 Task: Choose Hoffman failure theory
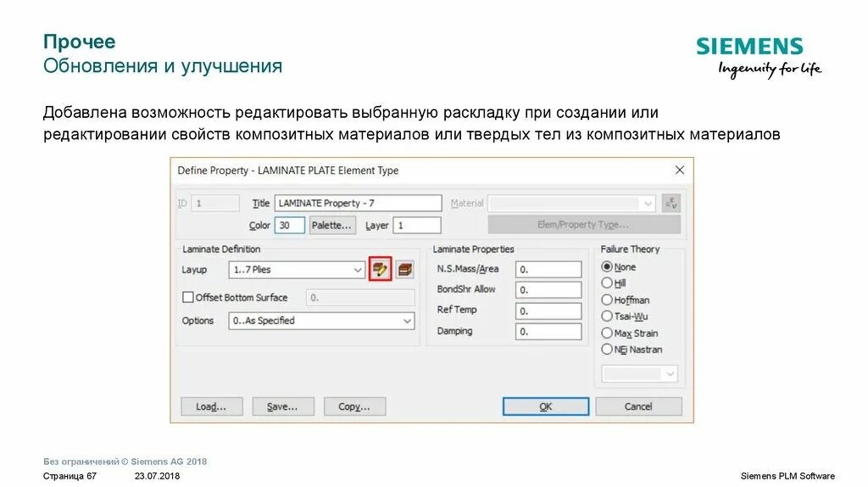tap(607, 299)
